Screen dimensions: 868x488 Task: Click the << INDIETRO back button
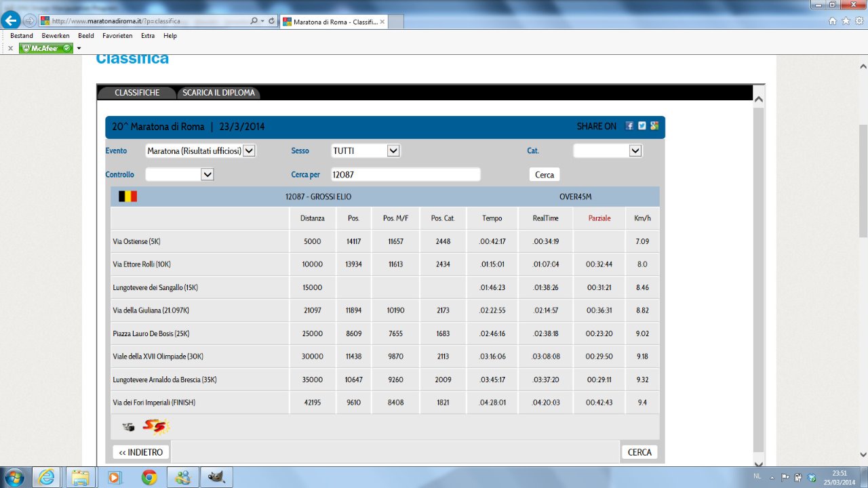point(141,452)
